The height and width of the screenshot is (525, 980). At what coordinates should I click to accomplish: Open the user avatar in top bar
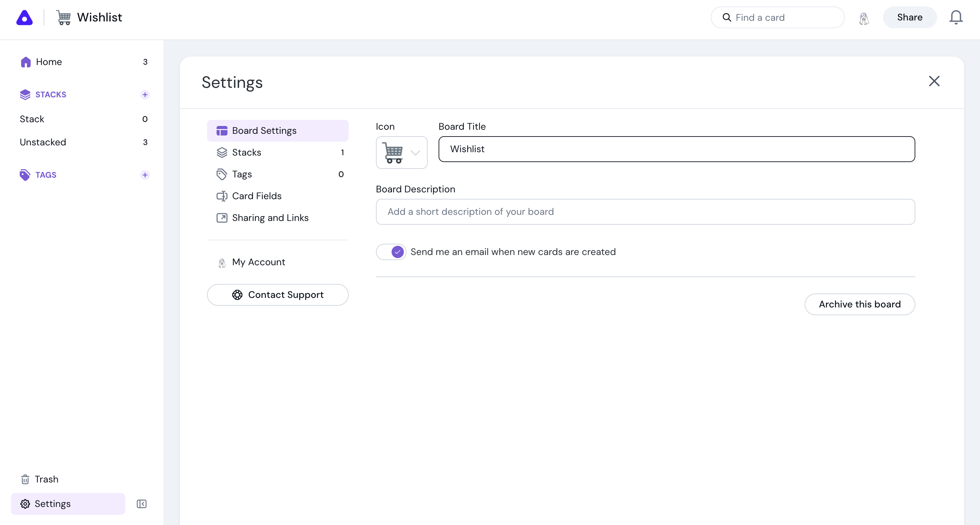point(864,18)
